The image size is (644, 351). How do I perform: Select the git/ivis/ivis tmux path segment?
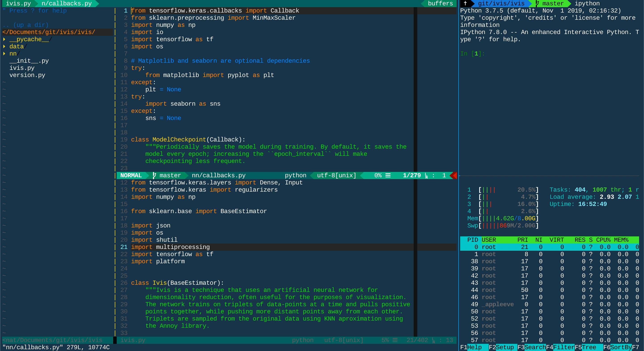tap(501, 4)
